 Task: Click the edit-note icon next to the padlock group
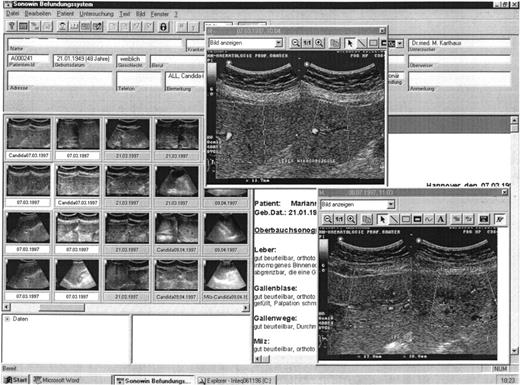(97, 26)
